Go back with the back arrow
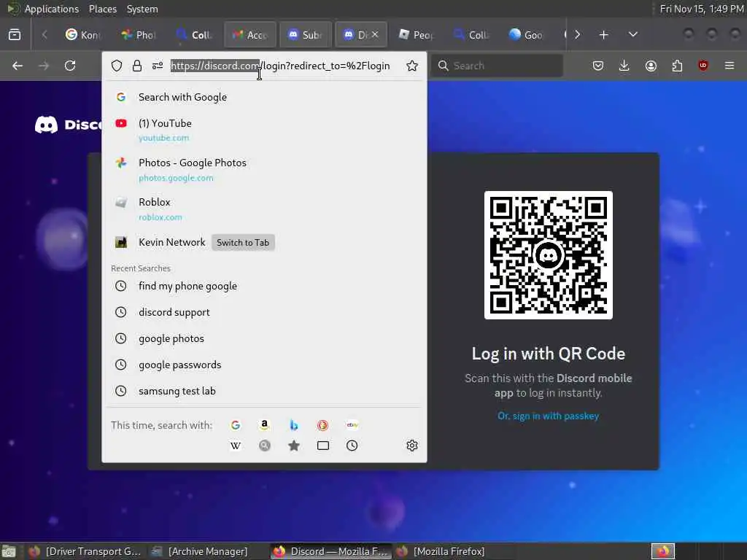 (18, 66)
